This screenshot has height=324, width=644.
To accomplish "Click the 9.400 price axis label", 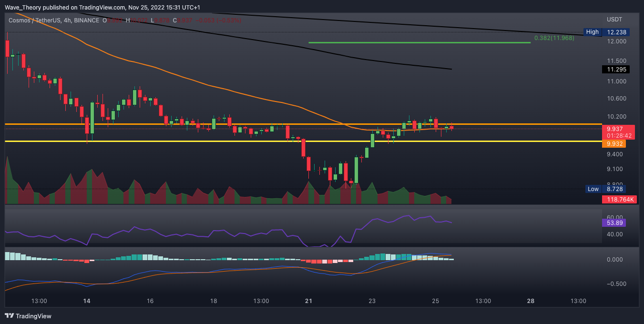I will click(x=615, y=154).
